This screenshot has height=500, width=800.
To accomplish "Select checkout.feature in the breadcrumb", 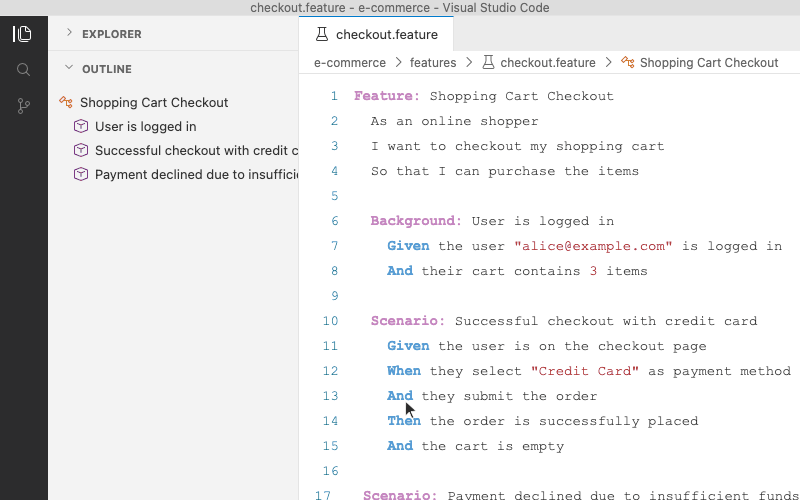I will (x=547, y=63).
